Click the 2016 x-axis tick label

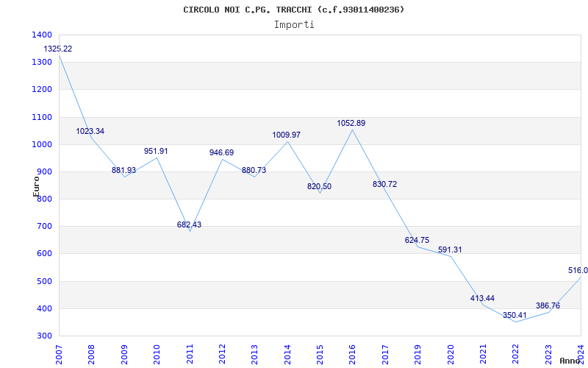(x=353, y=355)
